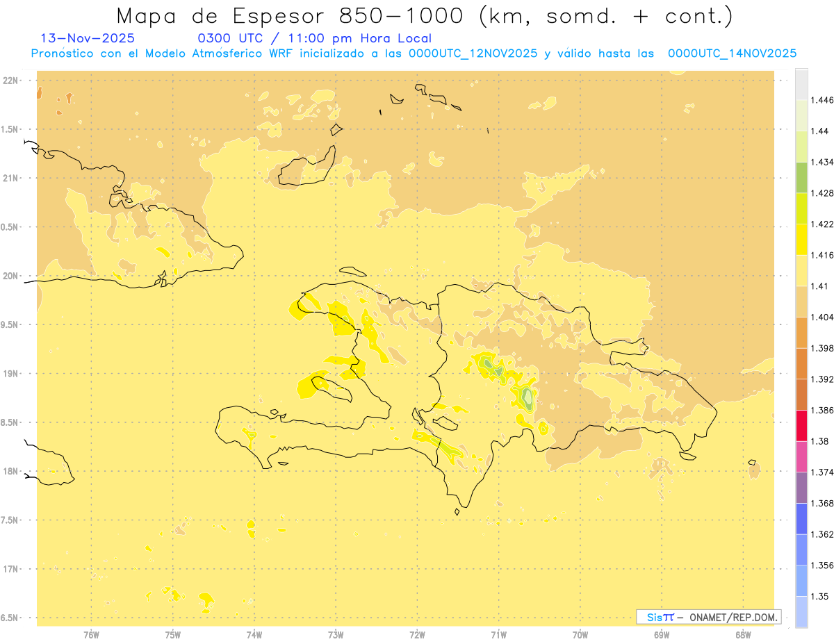Click the '1.362' legend value
The height and width of the screenshot is (644, 834).
click(824, 534)
